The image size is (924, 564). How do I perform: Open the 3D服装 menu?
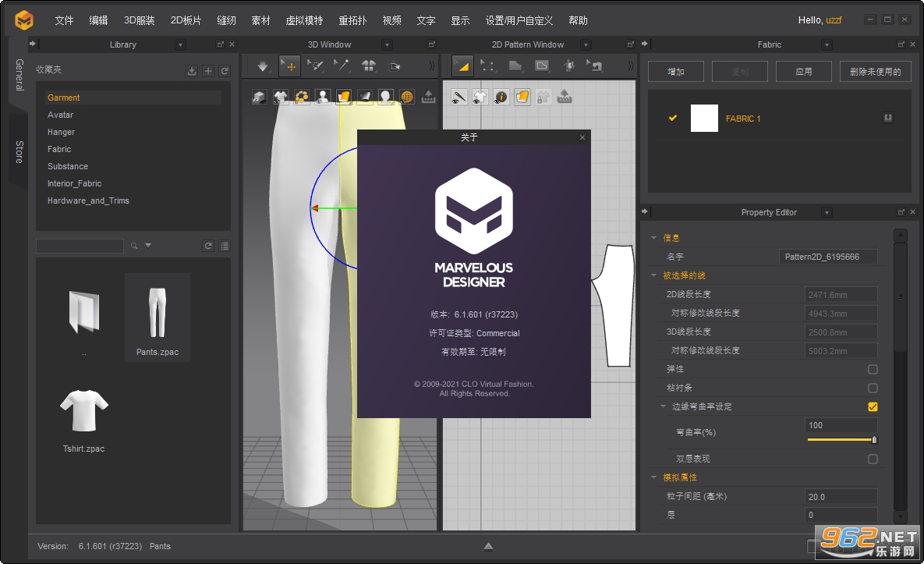[139, 20]
